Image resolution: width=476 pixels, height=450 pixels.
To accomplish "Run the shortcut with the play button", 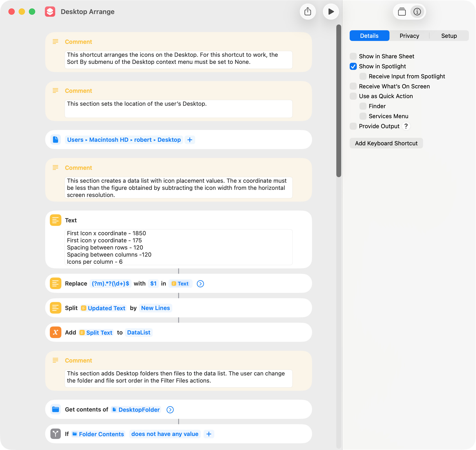I will [x=331, y=12].
